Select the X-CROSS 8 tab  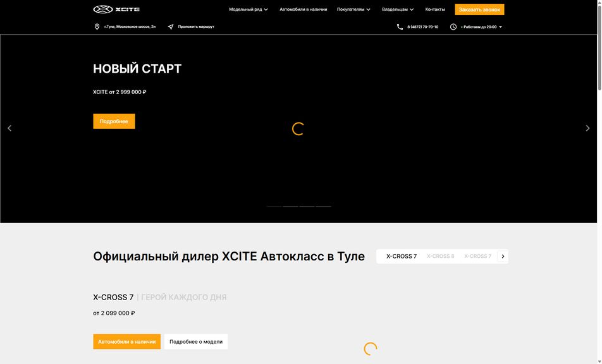[x=440, y=256]
